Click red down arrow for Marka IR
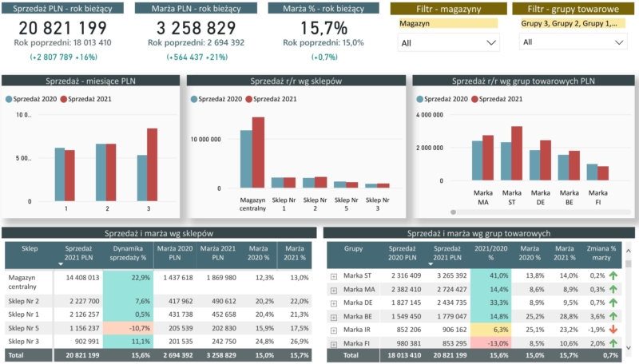Screen dimensions: 639x364 (613, 329)
